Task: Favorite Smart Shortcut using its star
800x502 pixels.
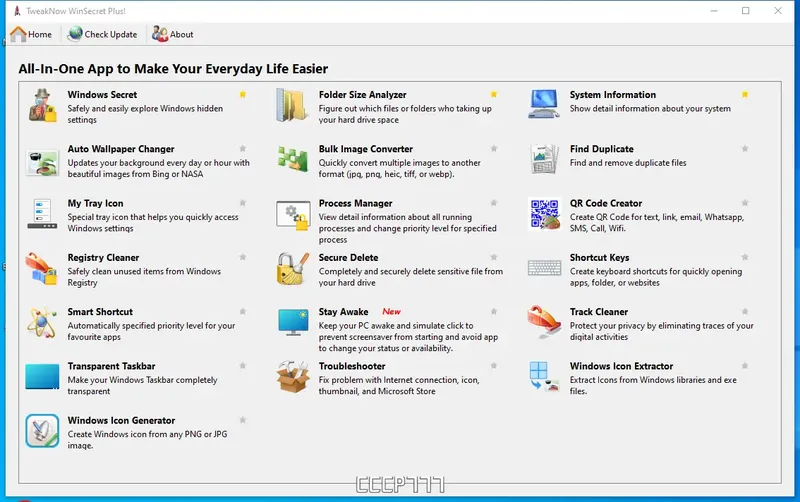Action: click(x=243, y=311)
